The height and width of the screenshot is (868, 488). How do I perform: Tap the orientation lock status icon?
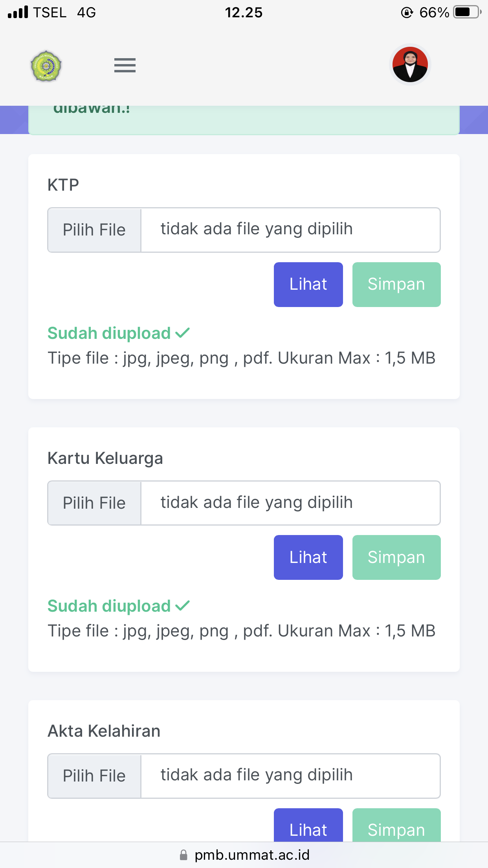(407, 13)
